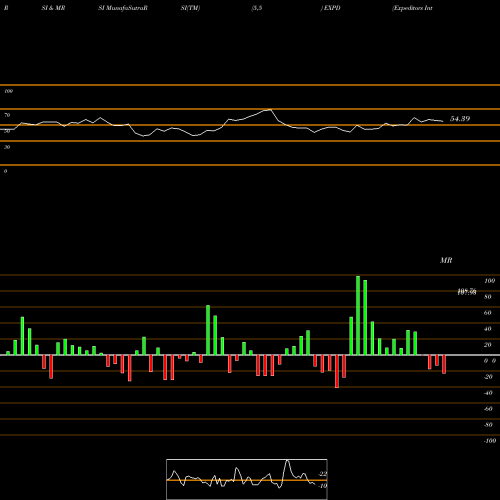
Task: Click the longest red MR histogram bar
Action: tap(337, 371)
